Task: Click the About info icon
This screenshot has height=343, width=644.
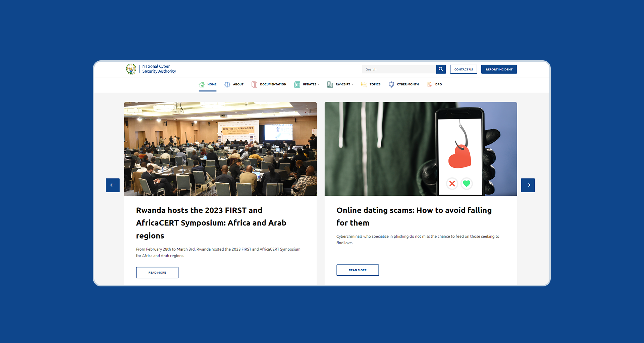Action: click(227, 84)
